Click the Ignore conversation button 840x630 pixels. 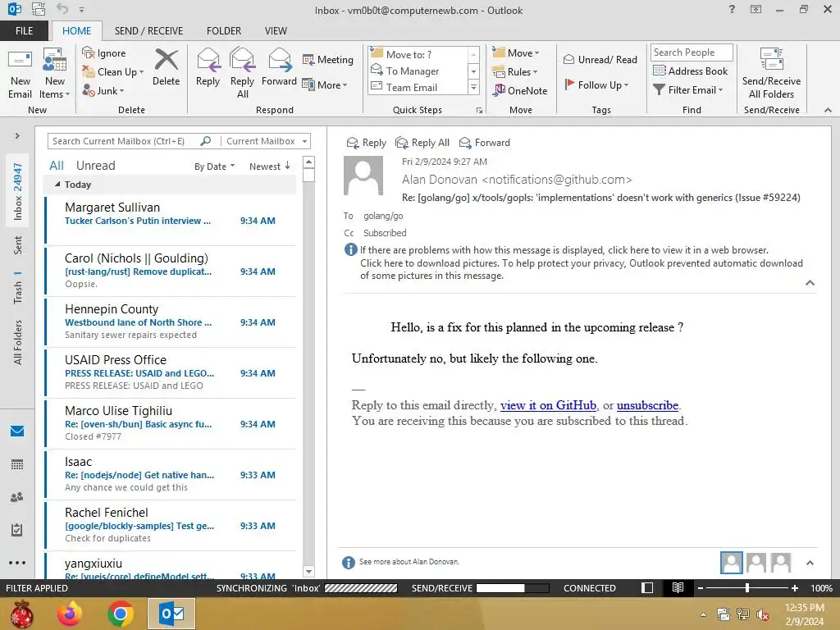pos(104,53)
